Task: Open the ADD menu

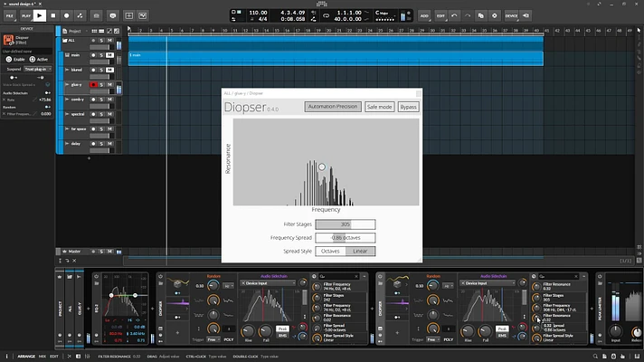Action: pos(424,15)
